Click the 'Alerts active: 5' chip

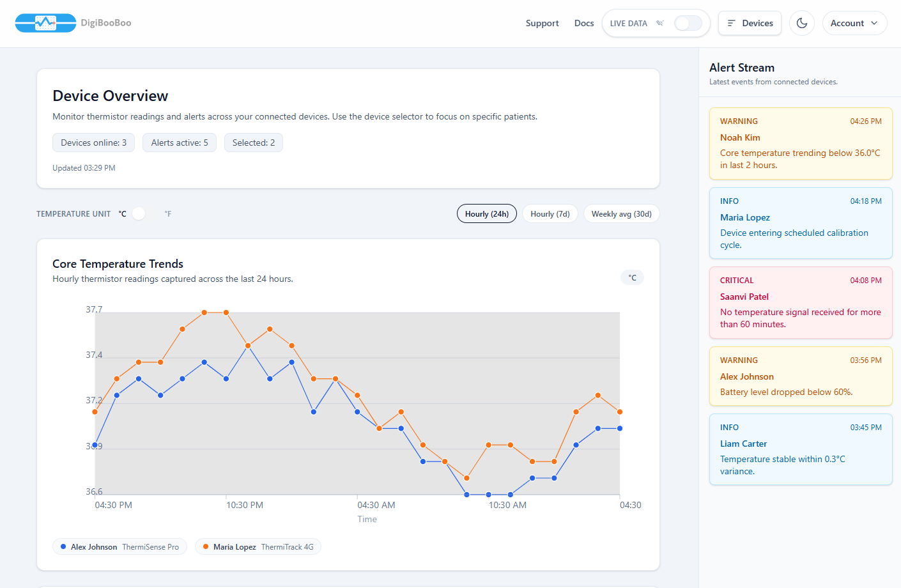(x=179, y=143)
